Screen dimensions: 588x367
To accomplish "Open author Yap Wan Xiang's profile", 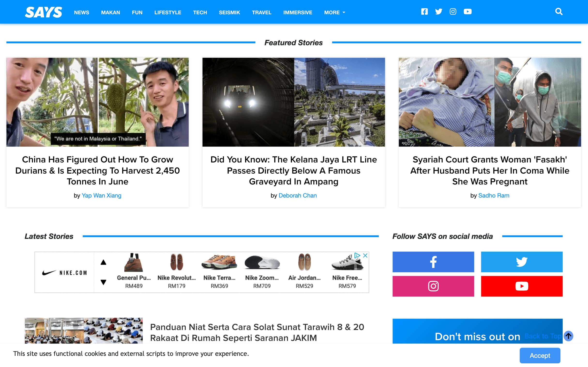I will pos(102,195).
